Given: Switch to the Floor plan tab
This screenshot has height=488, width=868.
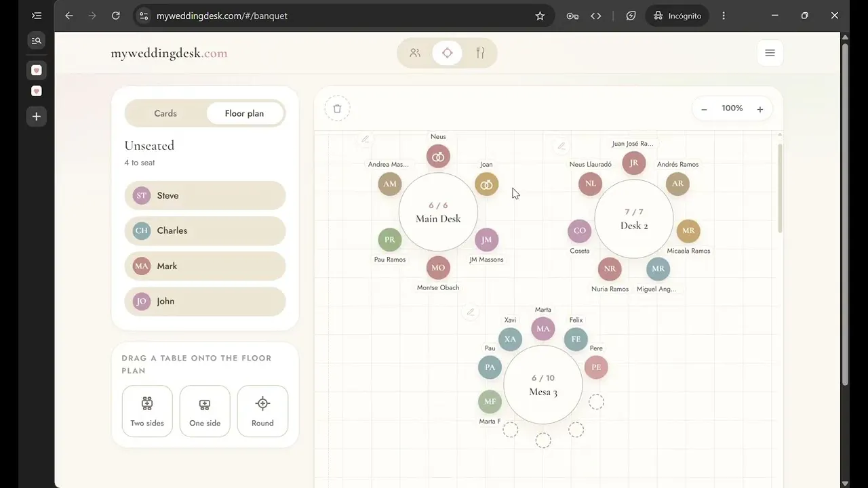Looking at the screenshot, I should (244, 113).
